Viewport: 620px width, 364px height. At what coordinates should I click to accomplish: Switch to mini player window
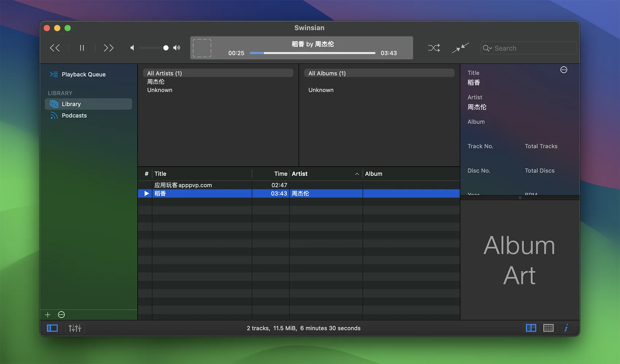(x=460, y=48)
